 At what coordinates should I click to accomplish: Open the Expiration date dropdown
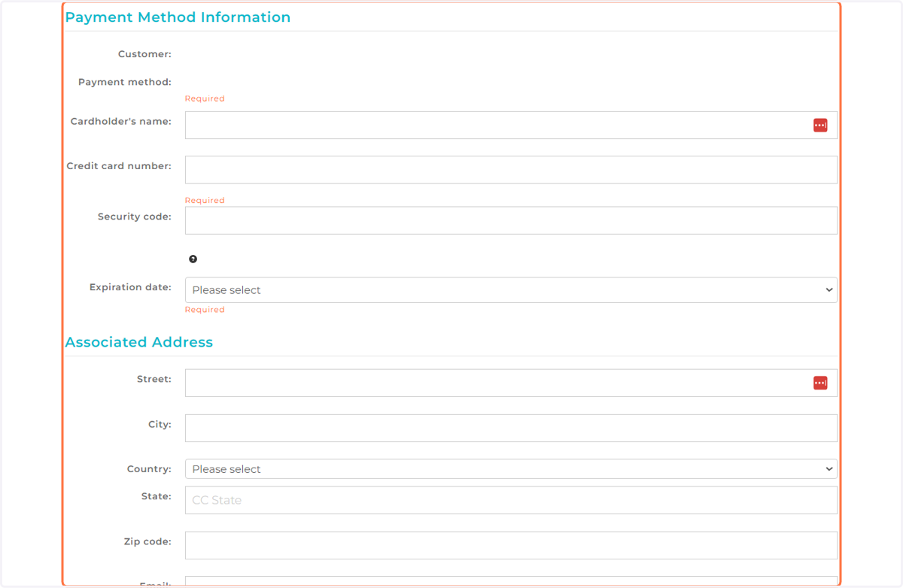click(511, 290)
